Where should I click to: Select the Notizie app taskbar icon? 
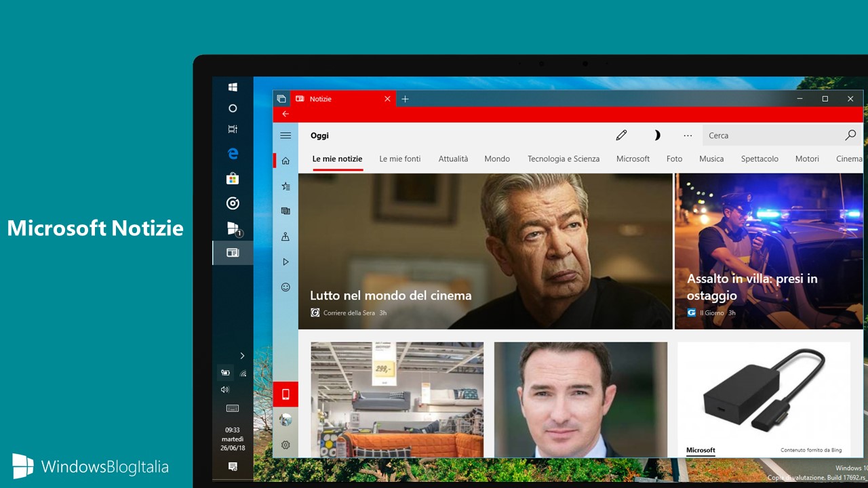pos(233,252)
